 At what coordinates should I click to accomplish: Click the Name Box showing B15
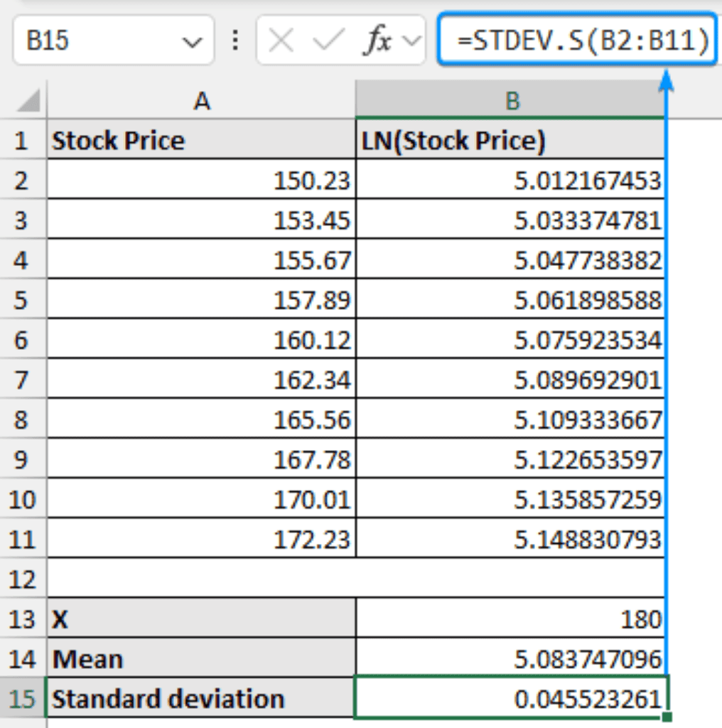(x=99, y=42)
